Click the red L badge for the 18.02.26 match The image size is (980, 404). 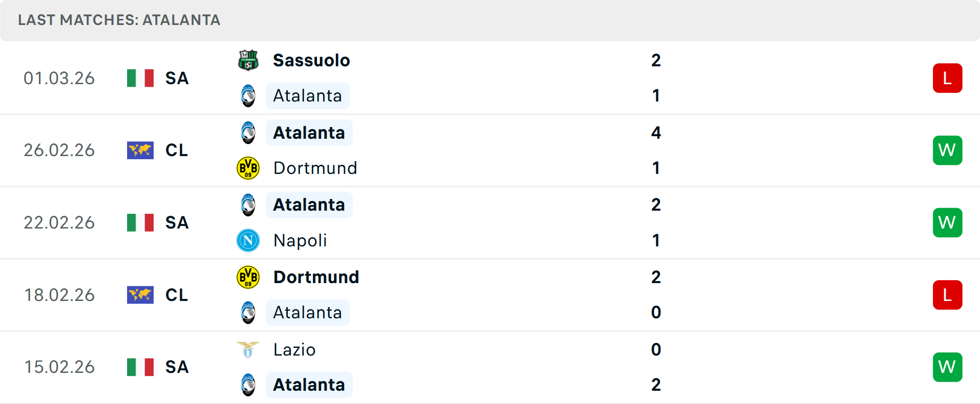[x=947, y=295]
